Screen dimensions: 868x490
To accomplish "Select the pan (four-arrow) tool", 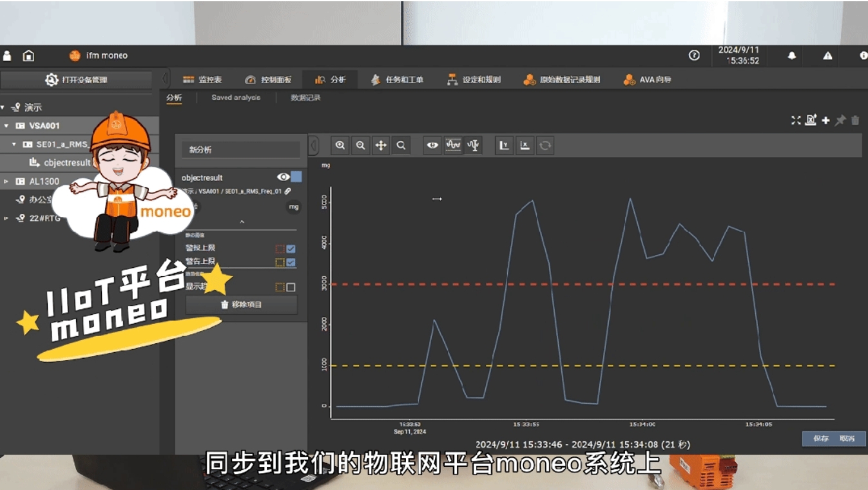I will point(381,146).
